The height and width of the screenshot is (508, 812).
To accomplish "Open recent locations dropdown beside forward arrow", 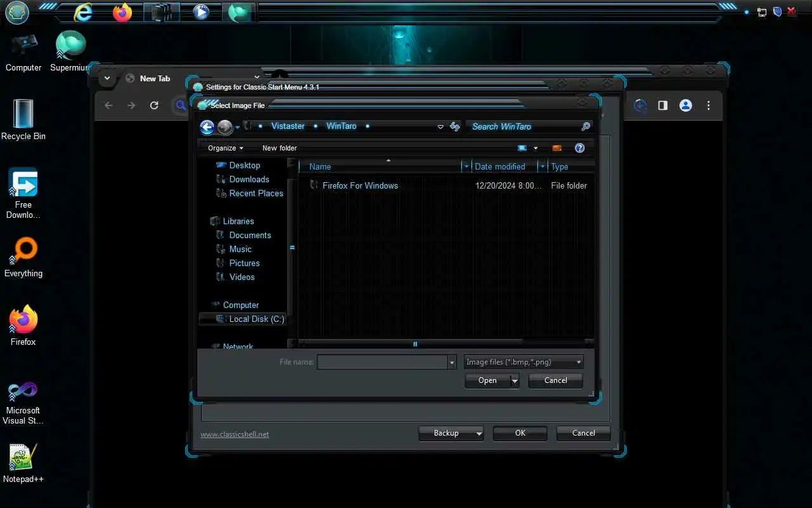I will (x=237, y=127).
